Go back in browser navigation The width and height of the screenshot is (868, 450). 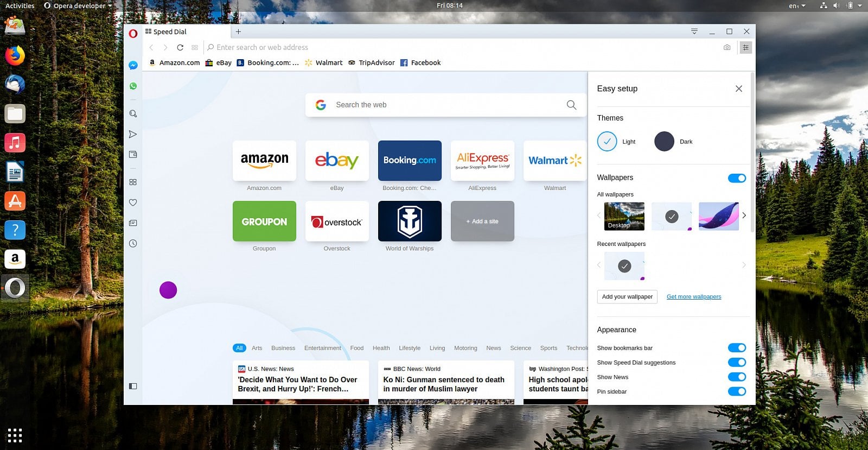click(x=151, y=47)
